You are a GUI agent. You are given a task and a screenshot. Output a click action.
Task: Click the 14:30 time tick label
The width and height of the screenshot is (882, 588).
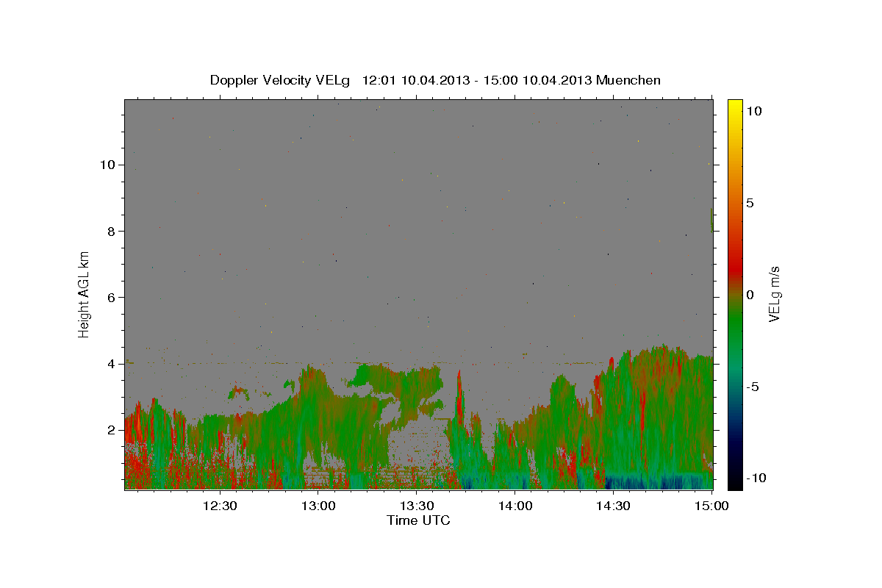point(614,506)
